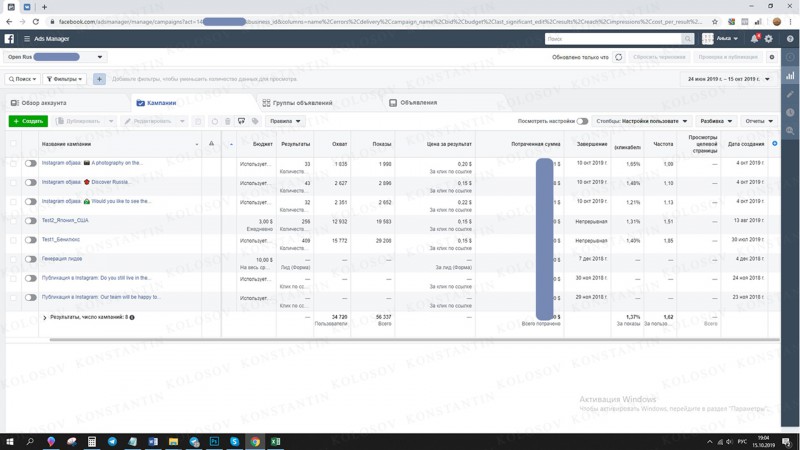Open Skype from the taskbar
The width and height of the screenshot is (800, 450).
(x=235, y=441)
